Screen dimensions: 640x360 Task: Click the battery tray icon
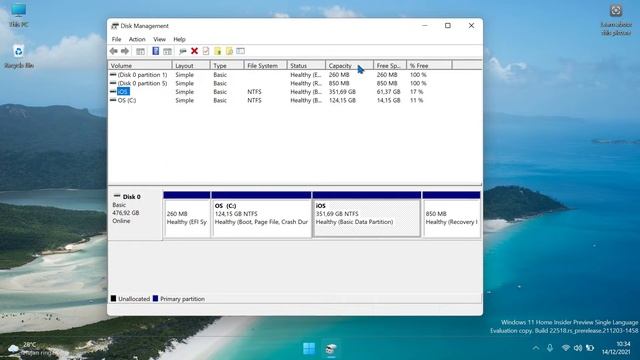pyautogui.click(x=590, y=348)
